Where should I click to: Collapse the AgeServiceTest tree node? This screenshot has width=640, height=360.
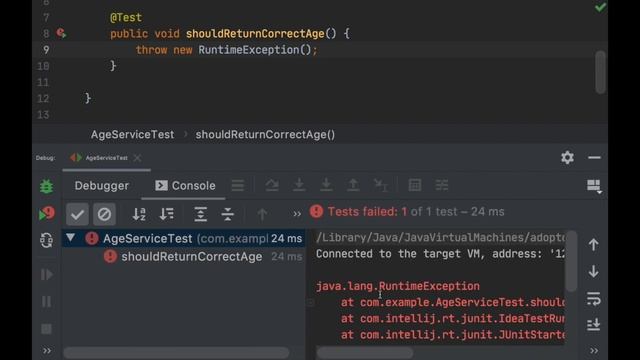point(71,238)
